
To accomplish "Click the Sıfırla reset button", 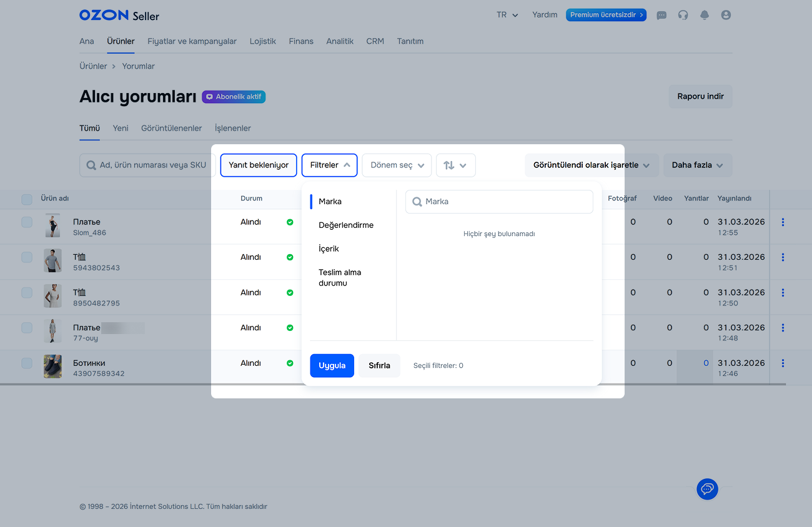I will click(379, 366).
